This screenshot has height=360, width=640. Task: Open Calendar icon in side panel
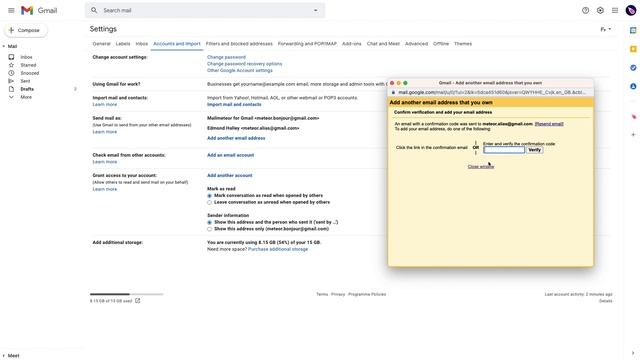[633, 30]
